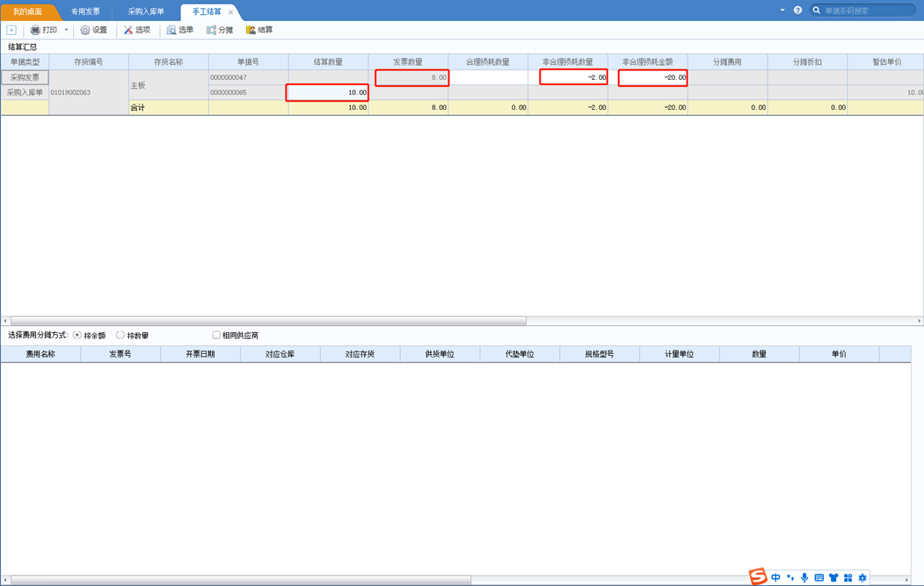The height and width of the screenshot is (586, 924).
Task: Click 供货单位 column header in lower grid
Action: [x=440, y=354]
